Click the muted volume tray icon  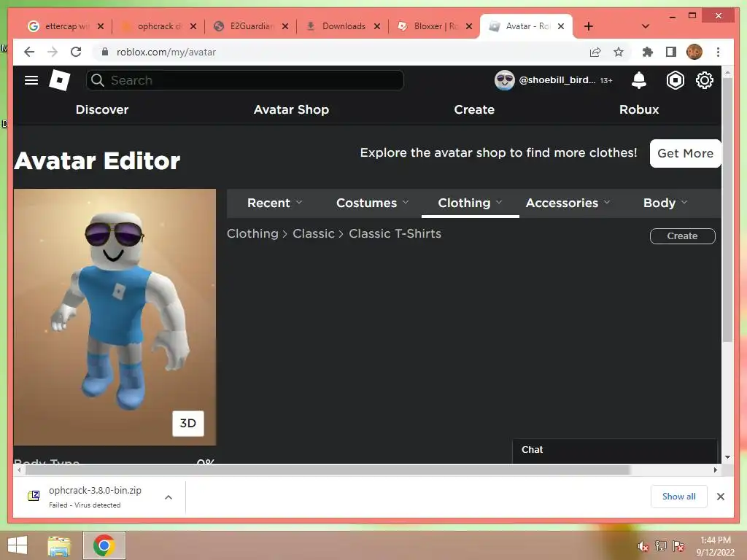pyautogui.click(x=643, y=546)
